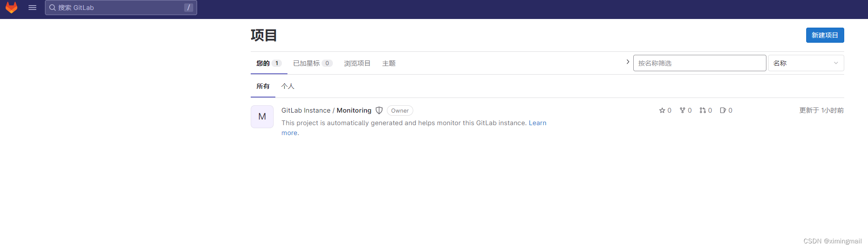Click the Monitoring project M avatar

click(x=262, y=117)
